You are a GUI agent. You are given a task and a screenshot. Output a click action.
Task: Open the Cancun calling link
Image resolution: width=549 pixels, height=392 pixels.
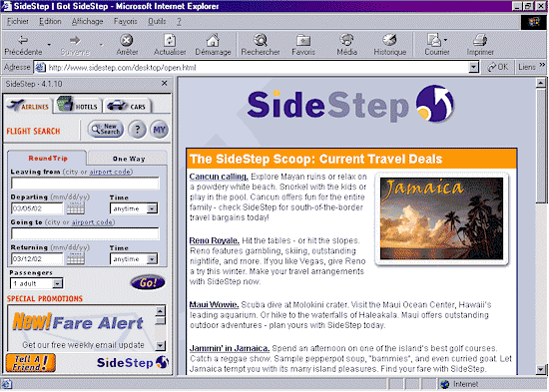219,177
